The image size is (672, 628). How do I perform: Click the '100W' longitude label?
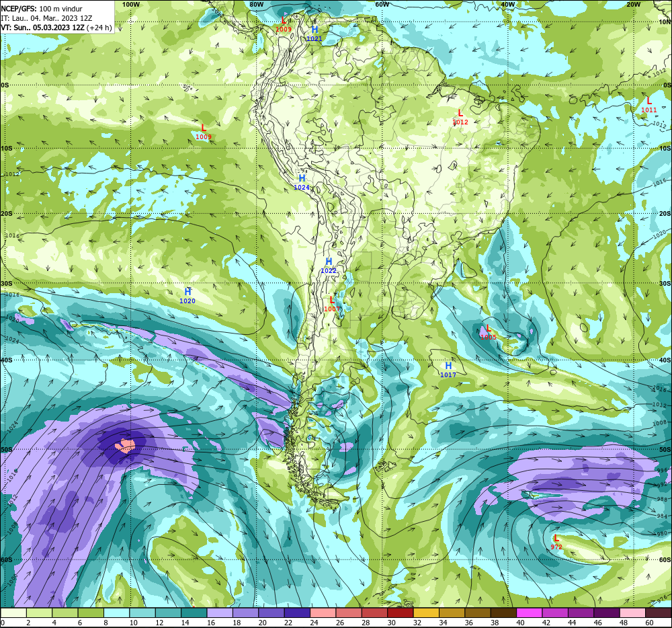[131, 4]
